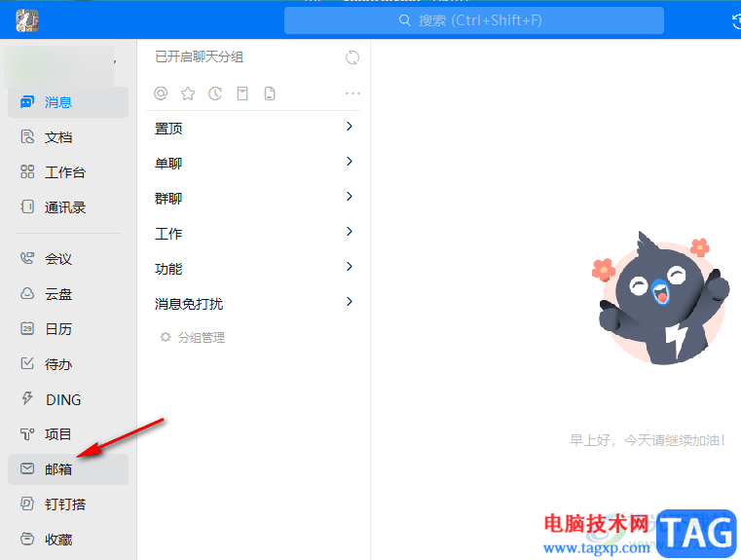Open more filter options ellipsis
The image size is (741, 560).
[352, 93]
